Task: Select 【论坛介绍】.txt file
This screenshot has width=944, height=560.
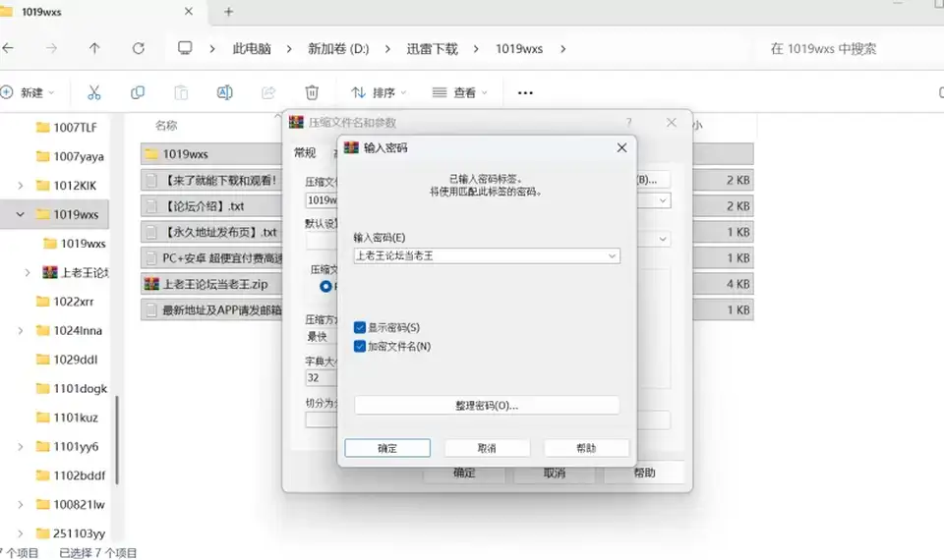Action: coord(211,205)
